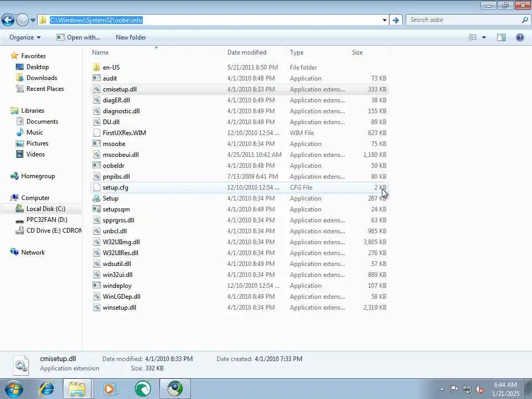Viewport: 532px width, 399px height.
Task: Select Computer in navigation pane
Action: (35, 198)
